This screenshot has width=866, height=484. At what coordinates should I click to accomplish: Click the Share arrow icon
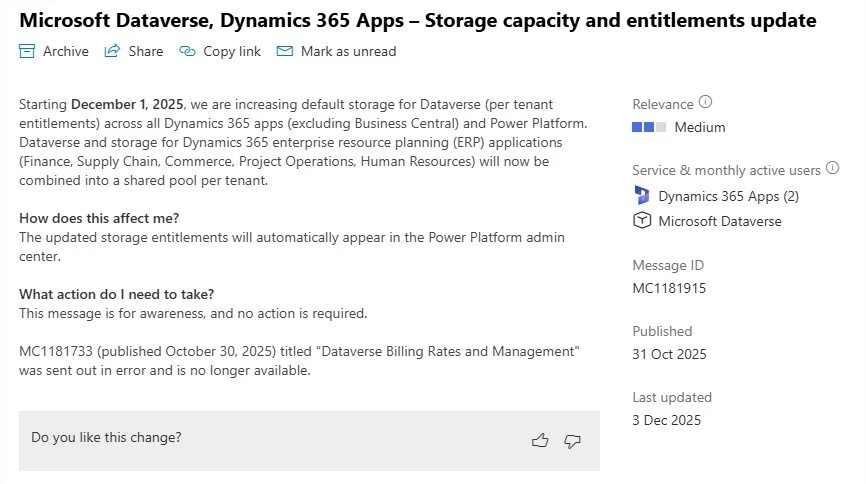click(x=113, y=51)
